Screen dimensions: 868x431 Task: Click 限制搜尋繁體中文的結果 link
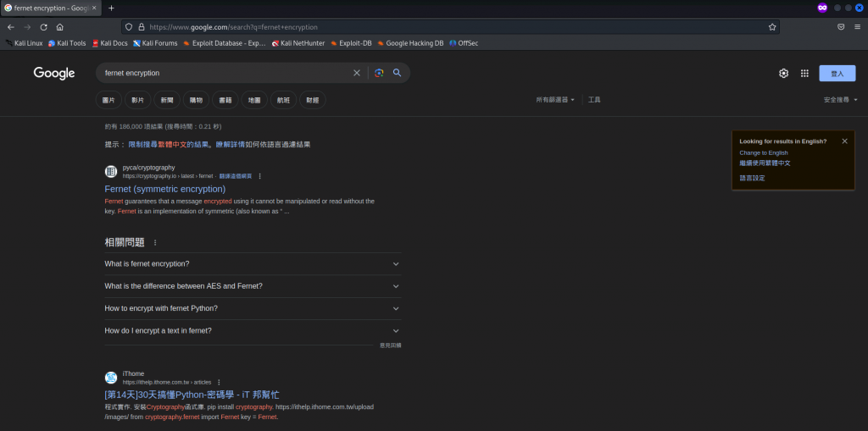[170, 145]
